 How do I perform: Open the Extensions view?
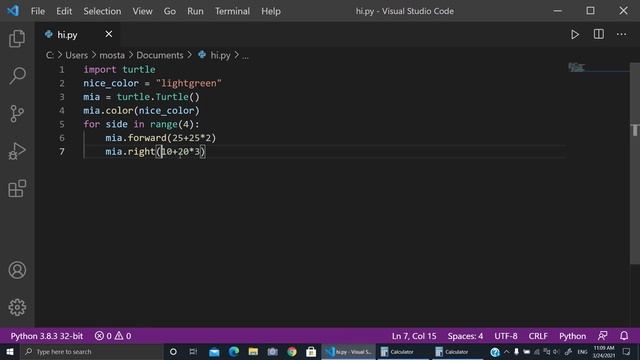click(17, 188)
